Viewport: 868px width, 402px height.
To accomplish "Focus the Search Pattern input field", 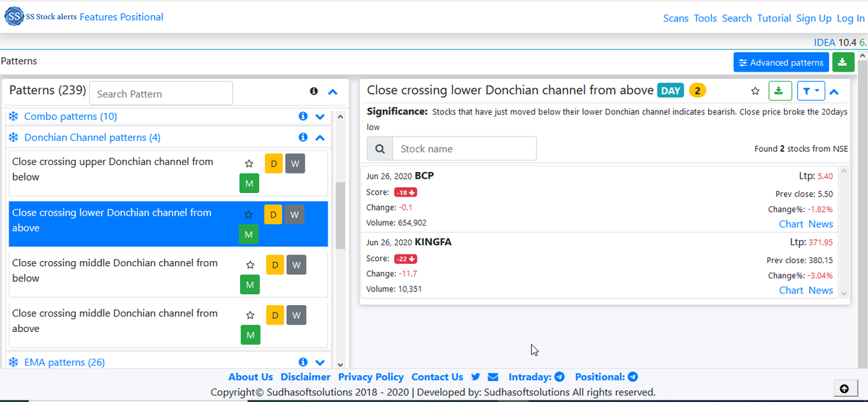I will pyautogui.click(x=161, y=93).
